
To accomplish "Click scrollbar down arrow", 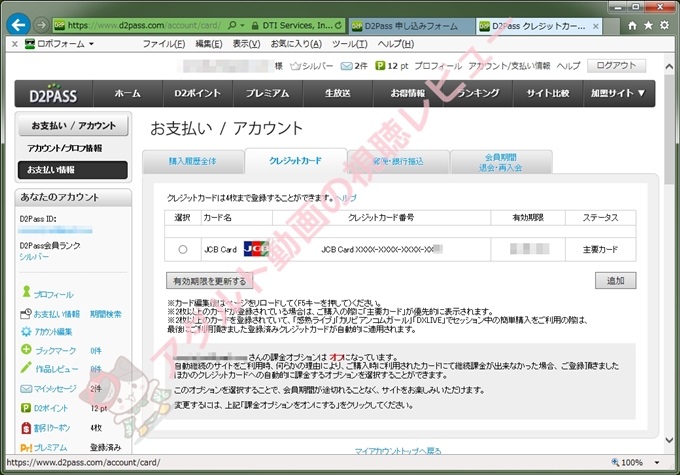I will point(669,439).
